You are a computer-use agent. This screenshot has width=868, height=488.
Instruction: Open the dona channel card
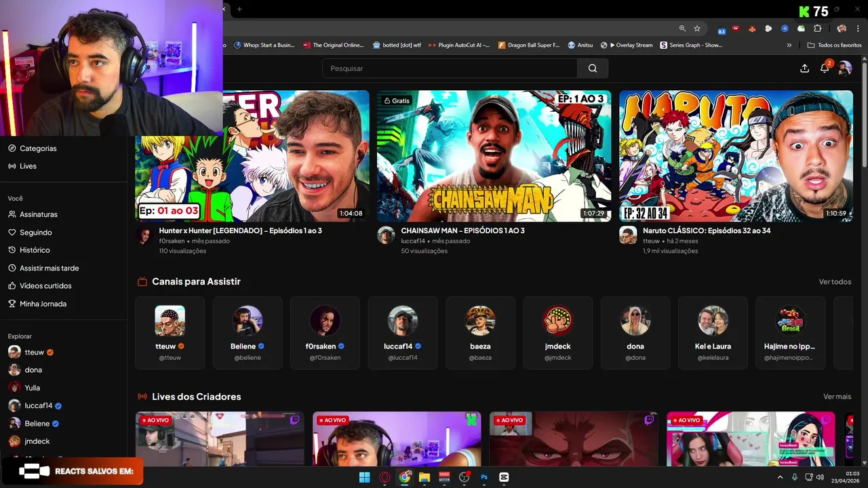(635, 333)
